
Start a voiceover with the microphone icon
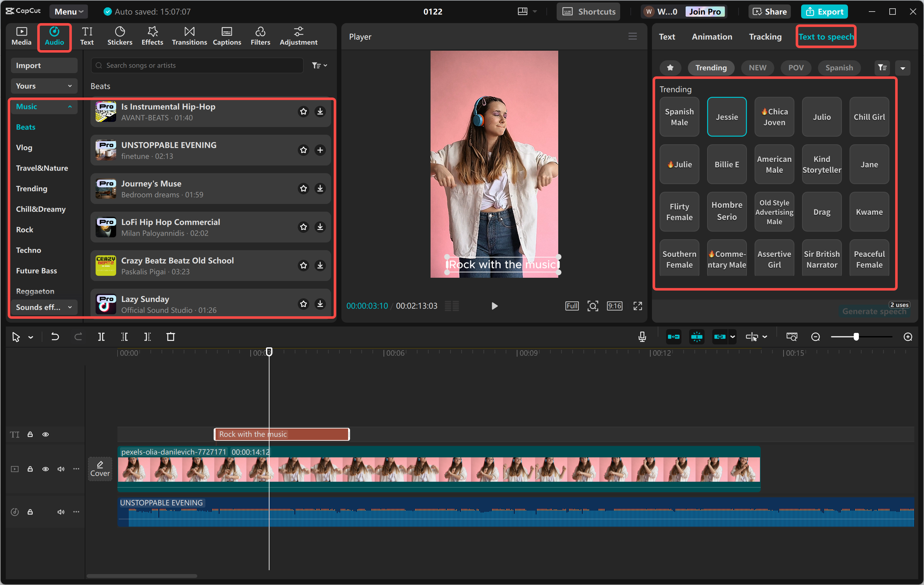(x=642, y=336)
